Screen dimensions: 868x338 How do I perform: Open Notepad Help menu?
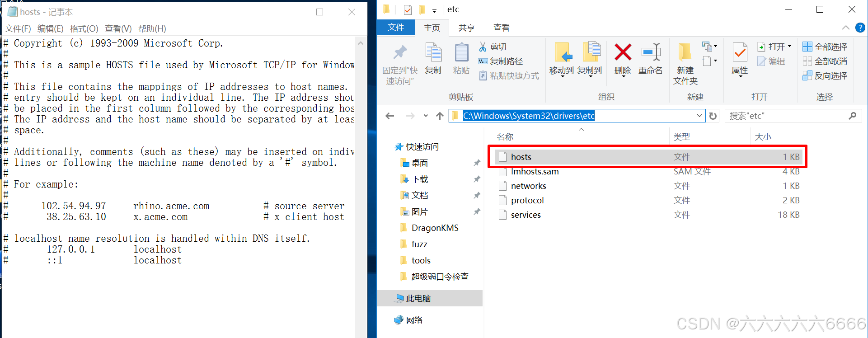click(152, 29)
